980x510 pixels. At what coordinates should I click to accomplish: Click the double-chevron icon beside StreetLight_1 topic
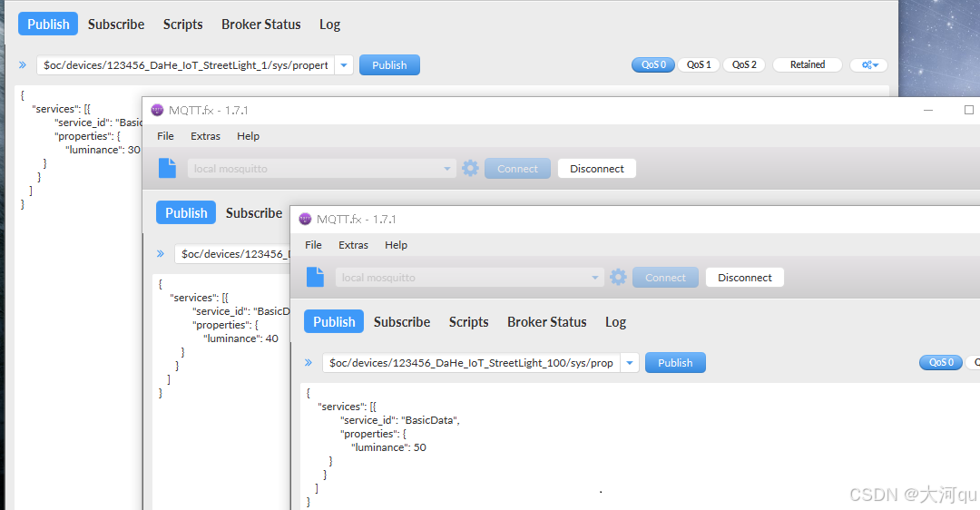point(23,65)
